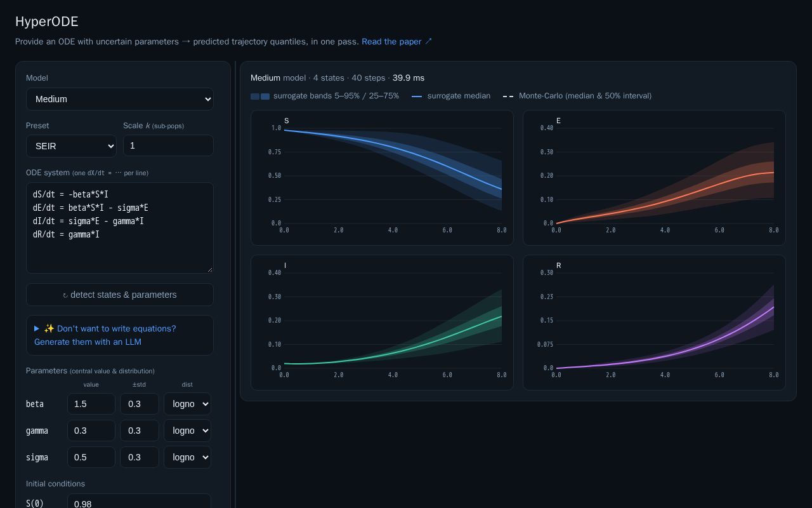Expand the Generate them with an LLM section
Screen dimensions: 812x508
pyautogui.click(x=119, y=335)
